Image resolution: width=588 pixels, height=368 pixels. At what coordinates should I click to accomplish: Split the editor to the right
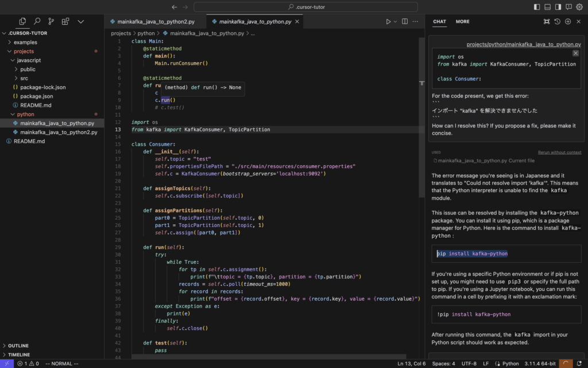(405, 21)
